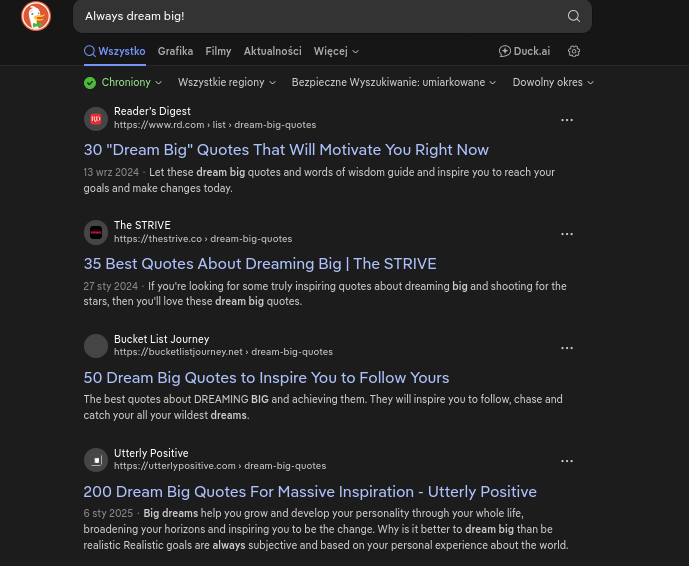Open Duck.ai chat
The image size is (689, 566).
click(524, 51)
